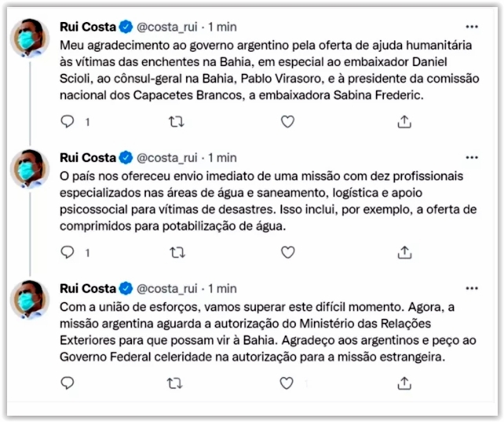504x422 pixels.
Task: Like the third tweet thanking the Argentines
Action: point(287,383)
